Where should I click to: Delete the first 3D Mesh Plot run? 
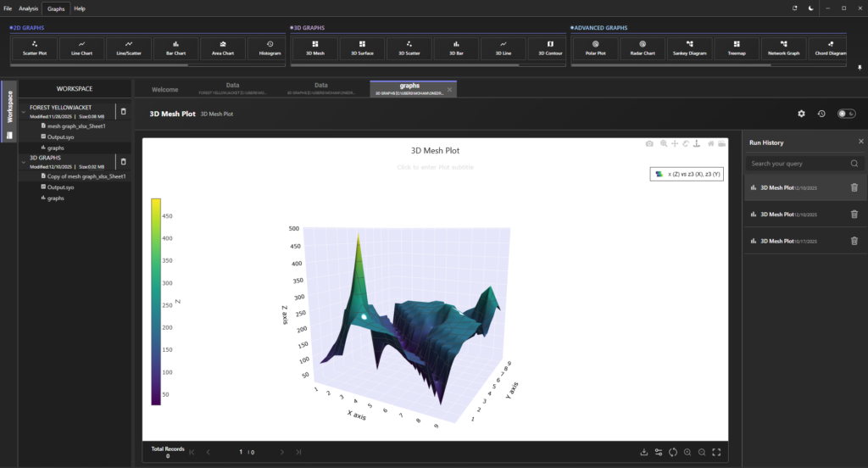(854, 188)
